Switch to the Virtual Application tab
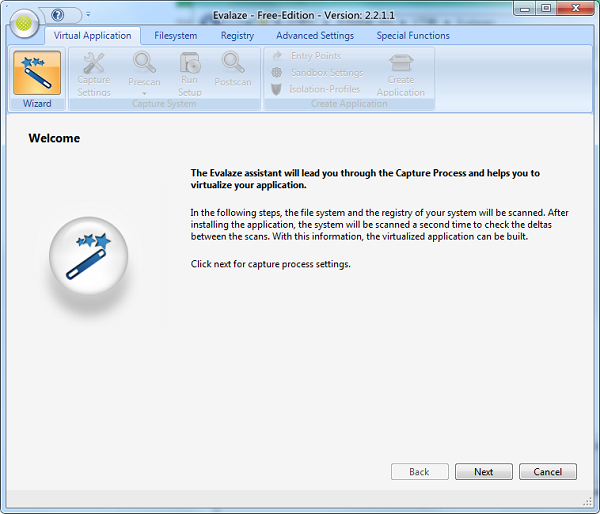600x514 pixels. click(x=92, y=36)
